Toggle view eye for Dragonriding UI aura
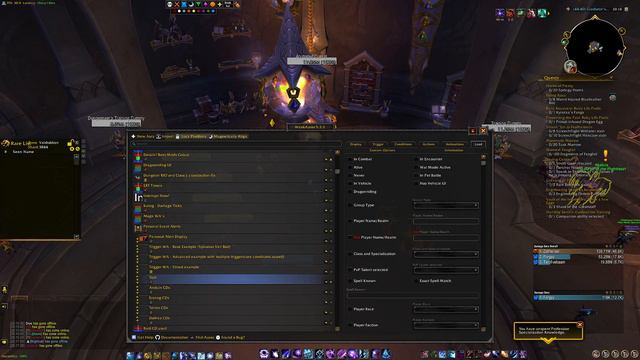640x360 pixels. [326, 170]
